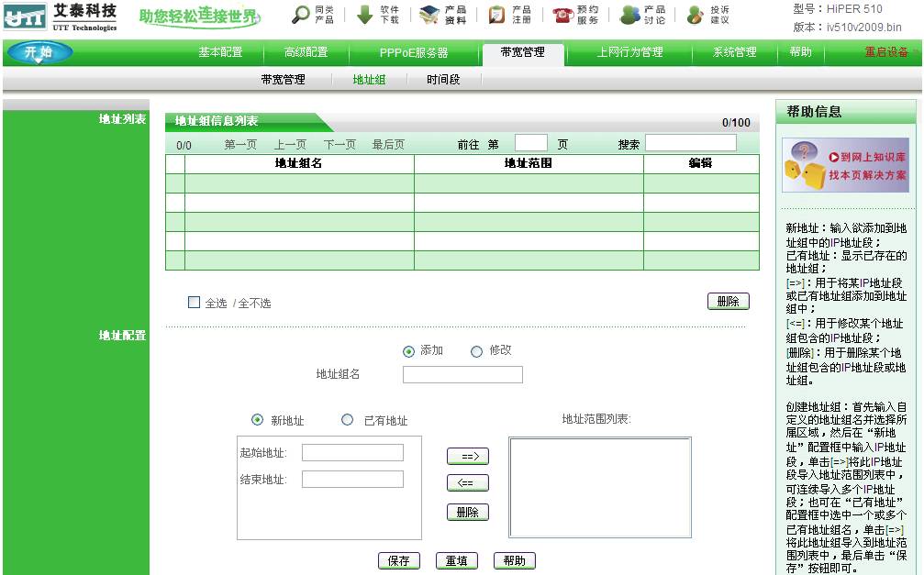
Task: Click the 地址组名 input field
Action: [x=462, y=374]
